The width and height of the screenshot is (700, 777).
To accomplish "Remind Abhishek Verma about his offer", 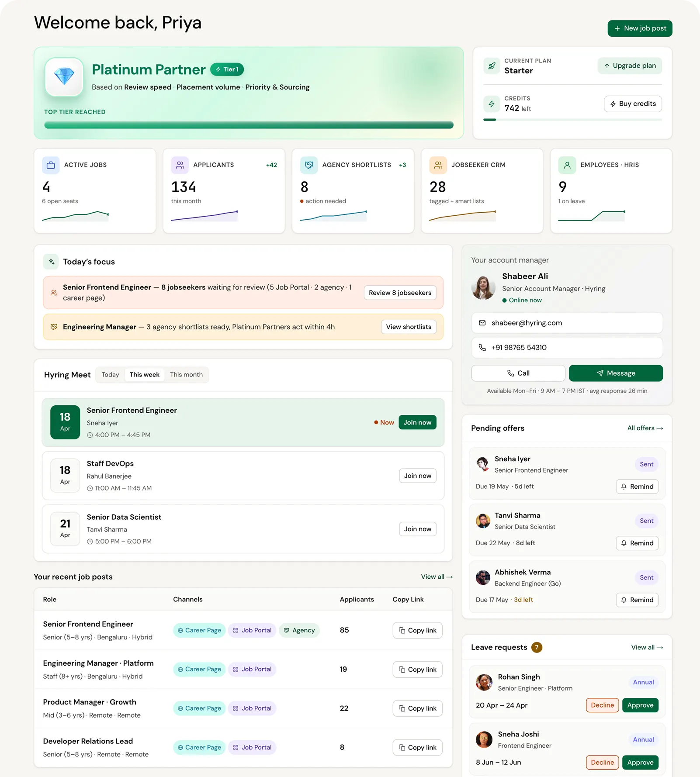I will (x=637, y=600).
